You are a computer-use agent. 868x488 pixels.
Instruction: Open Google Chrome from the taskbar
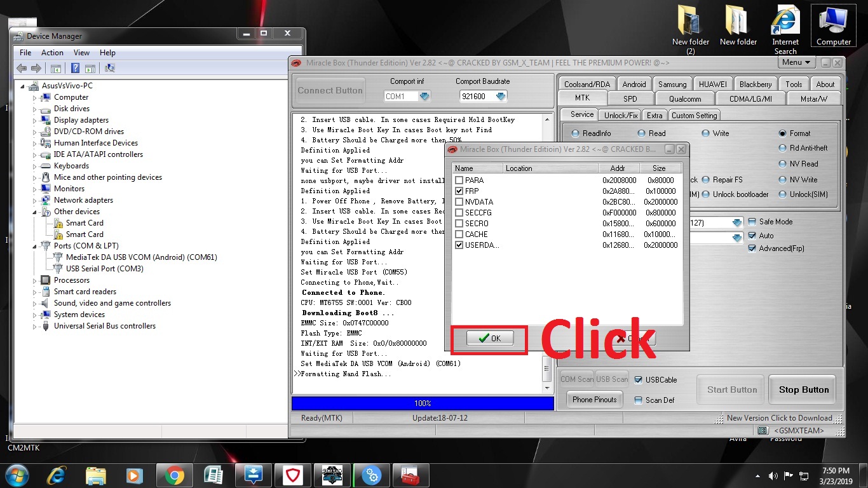point(174,475)
